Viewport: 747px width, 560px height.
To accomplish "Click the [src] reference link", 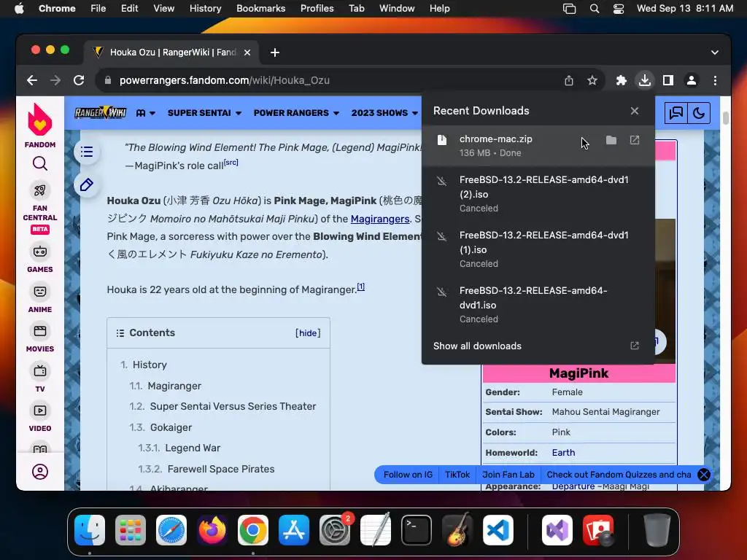I will click(x=231, y=163).
